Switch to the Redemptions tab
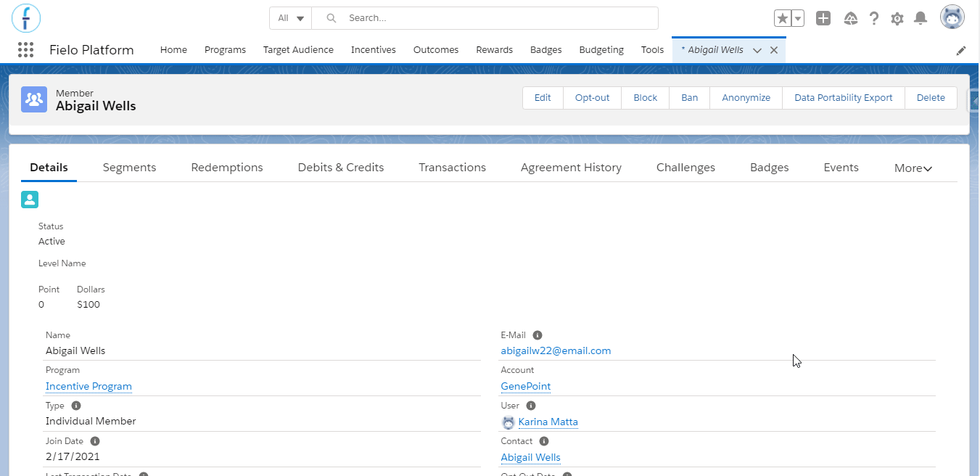 pyautogui.click(x=227, y=168)
